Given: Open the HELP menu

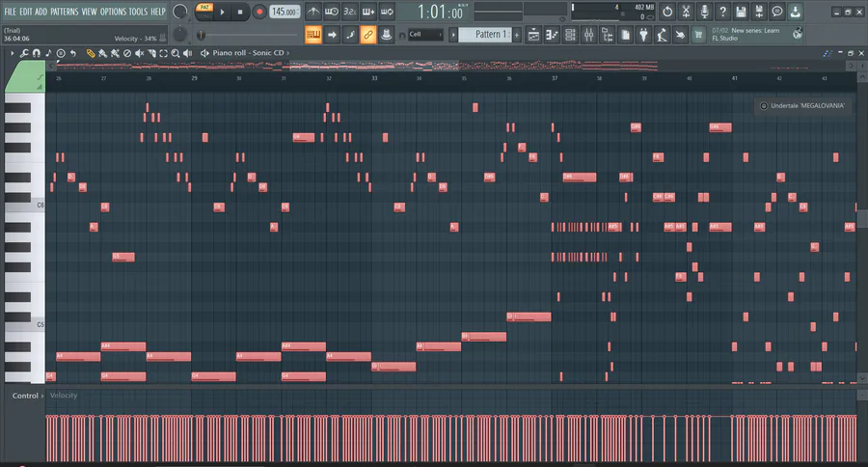Looking at the screenshot, I should 158,11.
